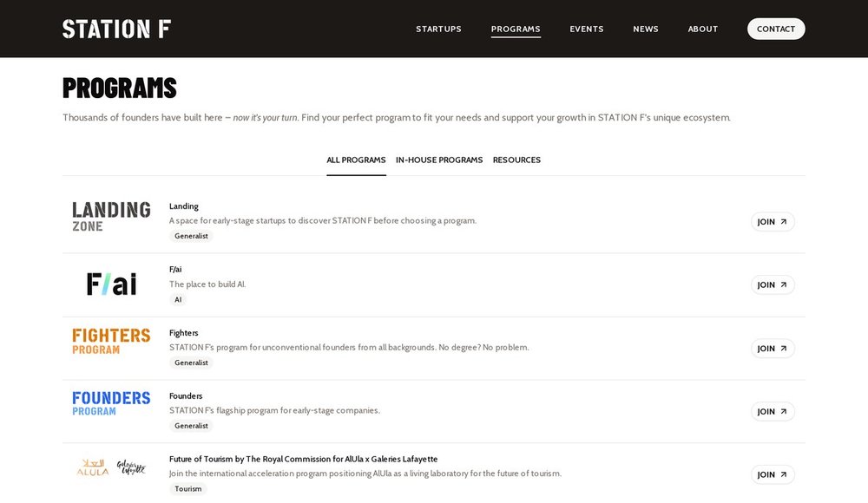This screenshot has width=868, height=503.
Task: Go to Events in the header
Action: 587,29
